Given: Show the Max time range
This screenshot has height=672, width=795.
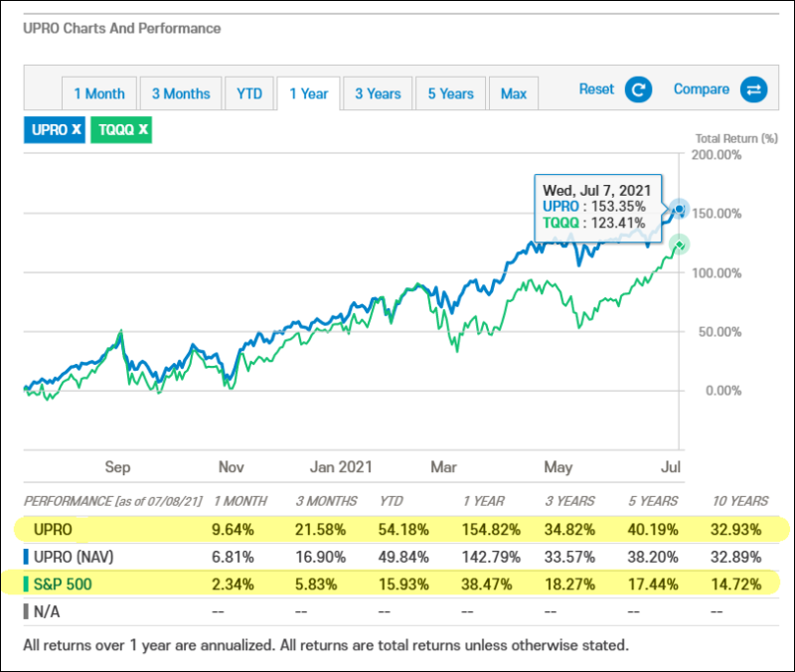Looking at the screenshot, I should pos(514,93).
